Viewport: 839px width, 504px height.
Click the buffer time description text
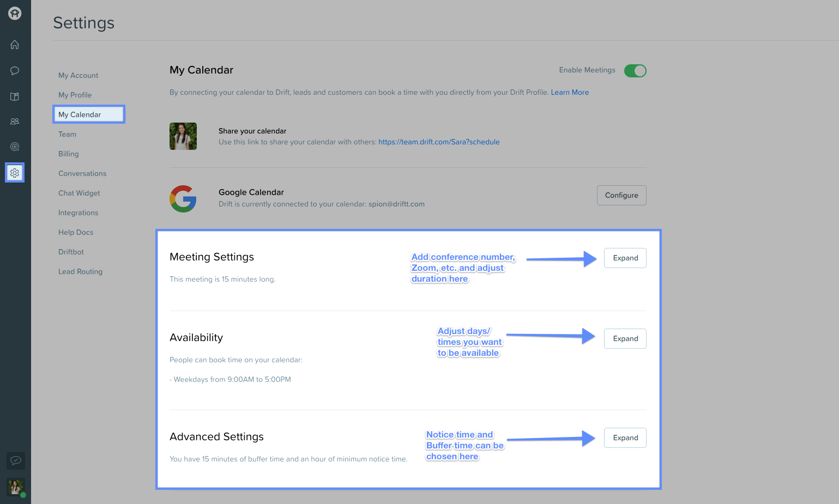tap(288, 459)
